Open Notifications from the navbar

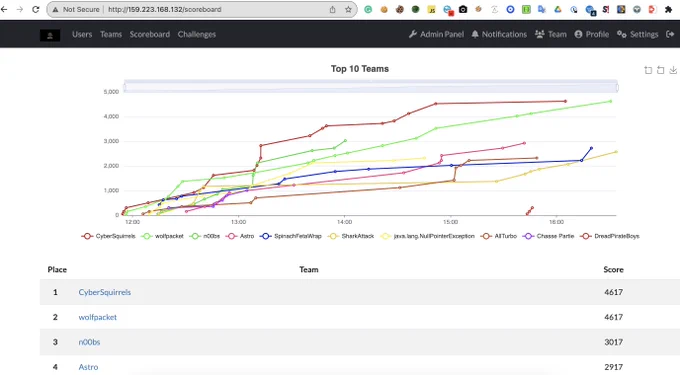pyautogui.click(x=499, y=34)
